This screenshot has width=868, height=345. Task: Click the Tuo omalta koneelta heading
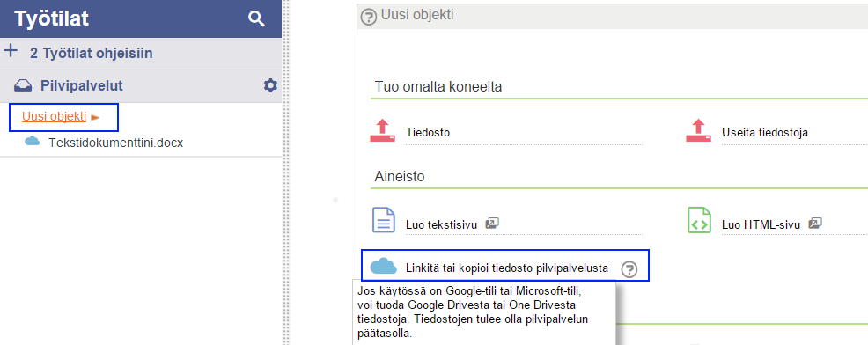(438, 86)
